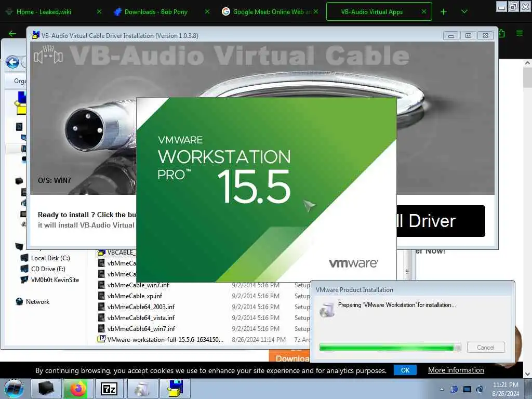Go back with browser back arrow
Viewport: 532px width, 399px height.
click(x=12, y=34)
